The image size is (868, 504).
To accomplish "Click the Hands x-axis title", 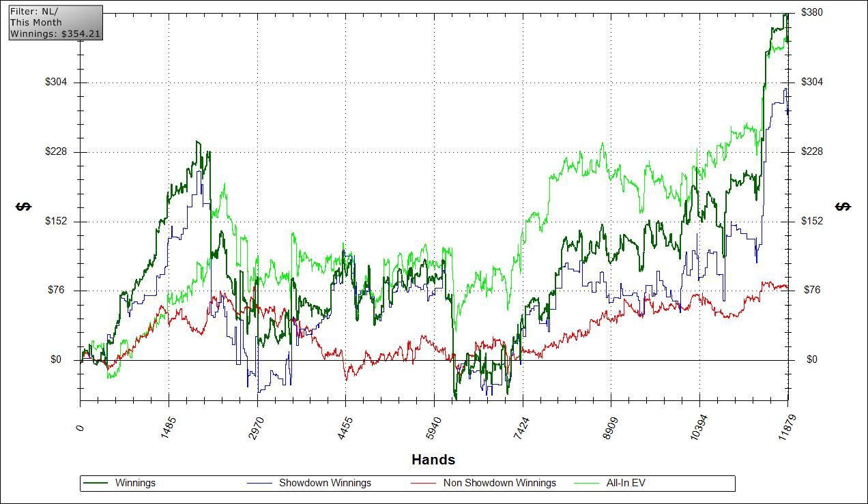I will (433, 460).
